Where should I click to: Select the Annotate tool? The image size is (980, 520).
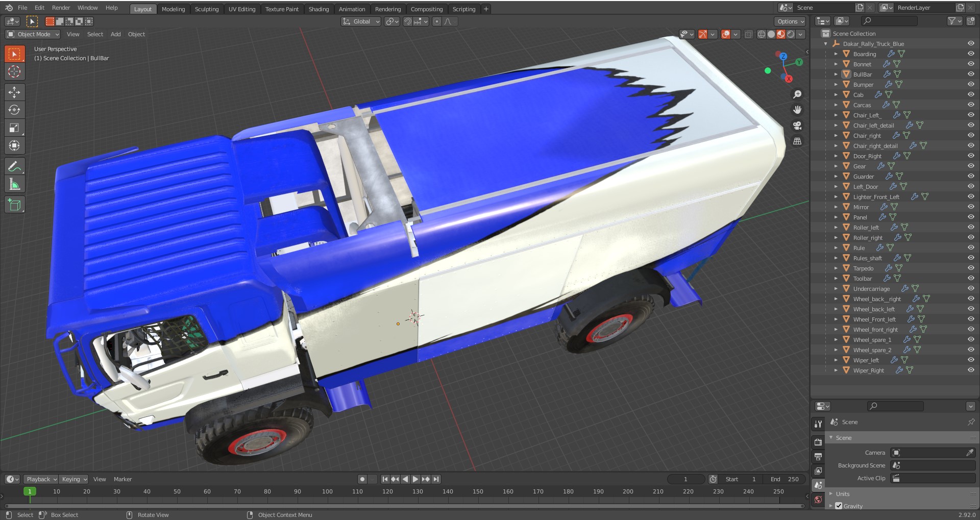pos(14,166)
